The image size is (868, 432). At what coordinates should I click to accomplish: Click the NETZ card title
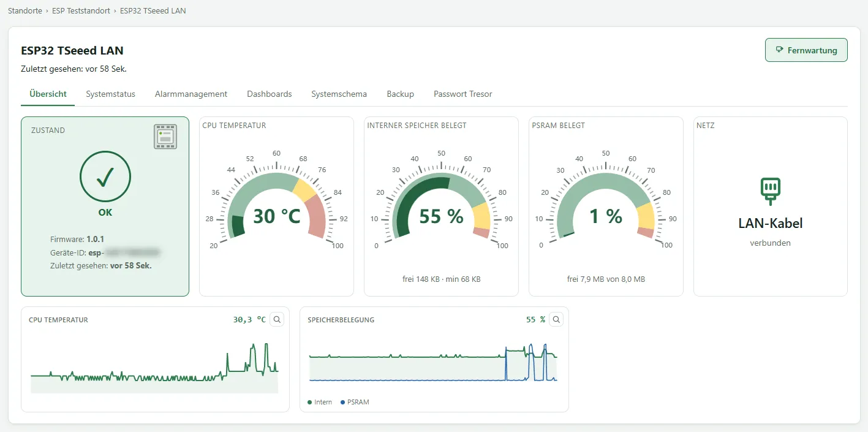706,126
